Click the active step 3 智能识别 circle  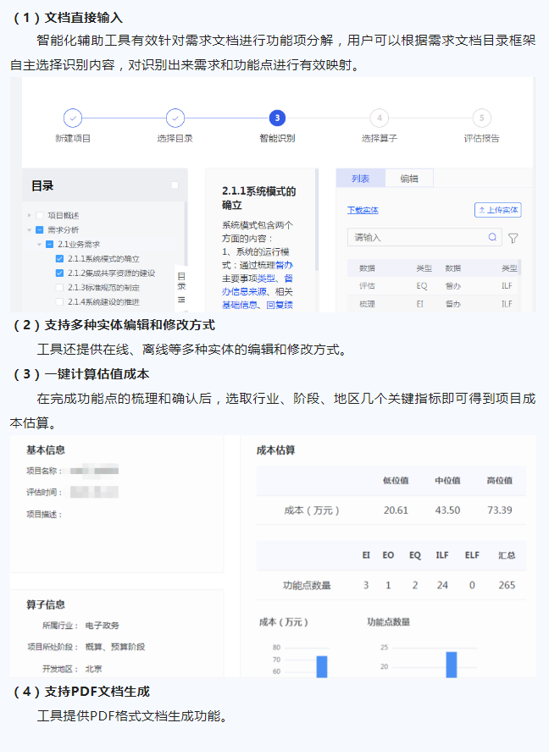pos(277,119)
